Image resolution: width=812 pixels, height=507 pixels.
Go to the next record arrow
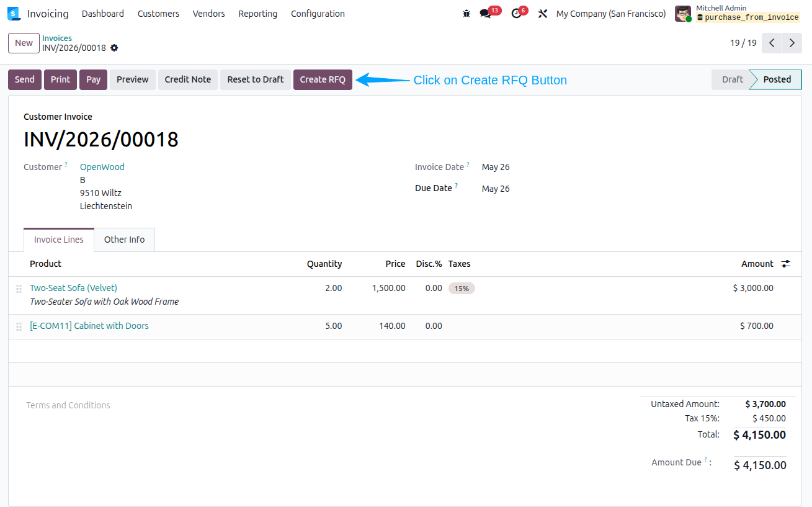click(x=792, y=43)
